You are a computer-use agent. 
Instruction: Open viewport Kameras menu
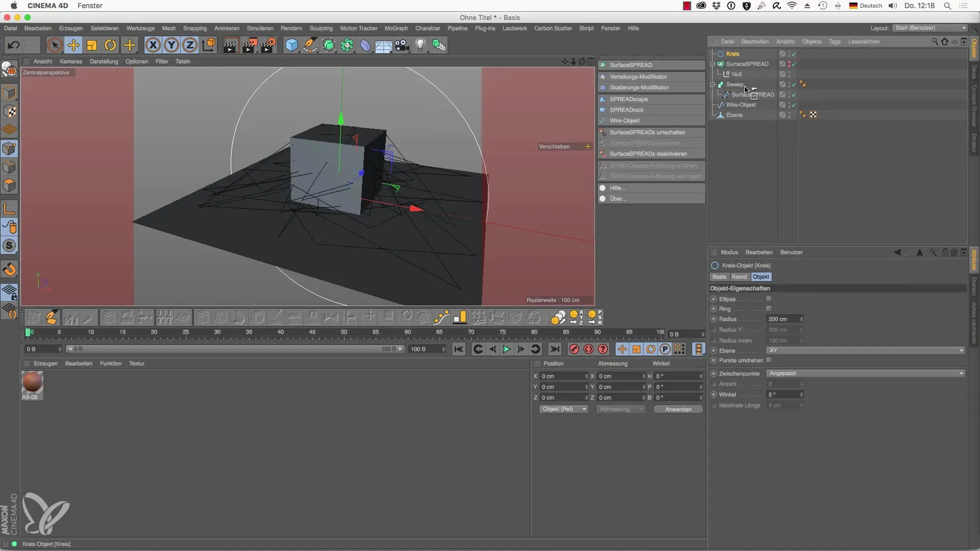point(70,61)
